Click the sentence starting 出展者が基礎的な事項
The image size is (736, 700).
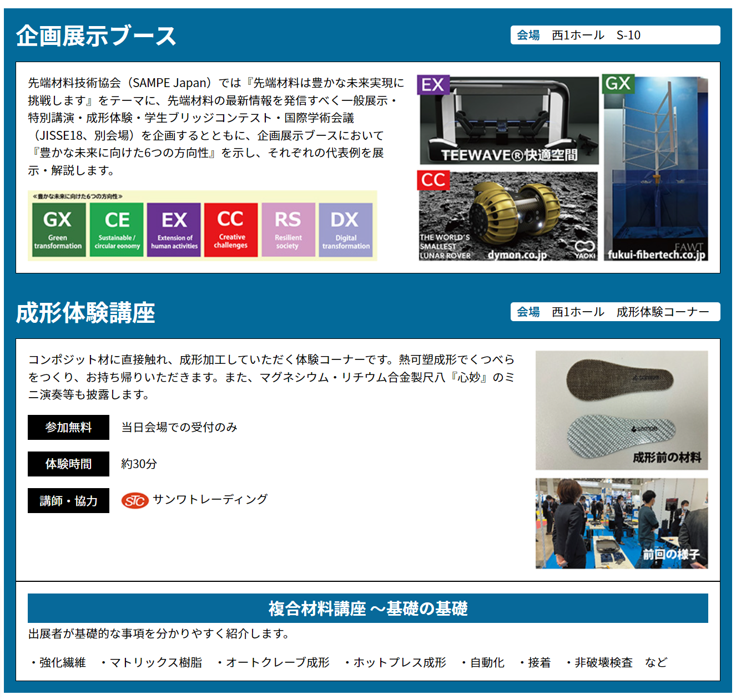[x=159, y=633]
